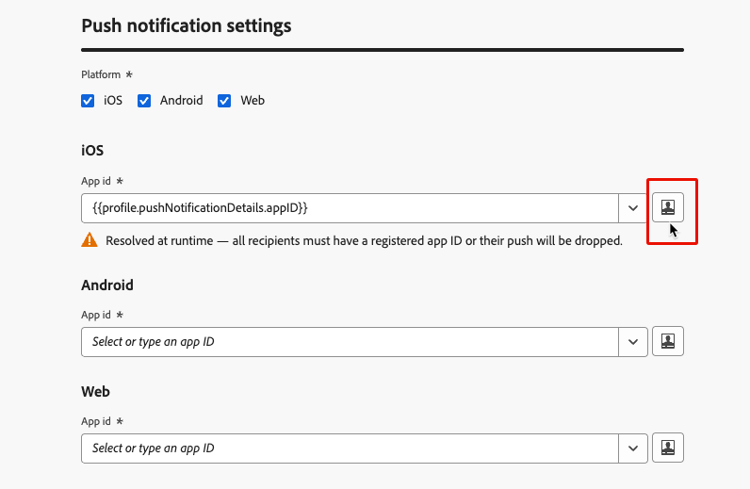Viewport: 750px width, 489px height.
Task: Expand the Android App id dropdown
Action: click(x=633, y=342)
